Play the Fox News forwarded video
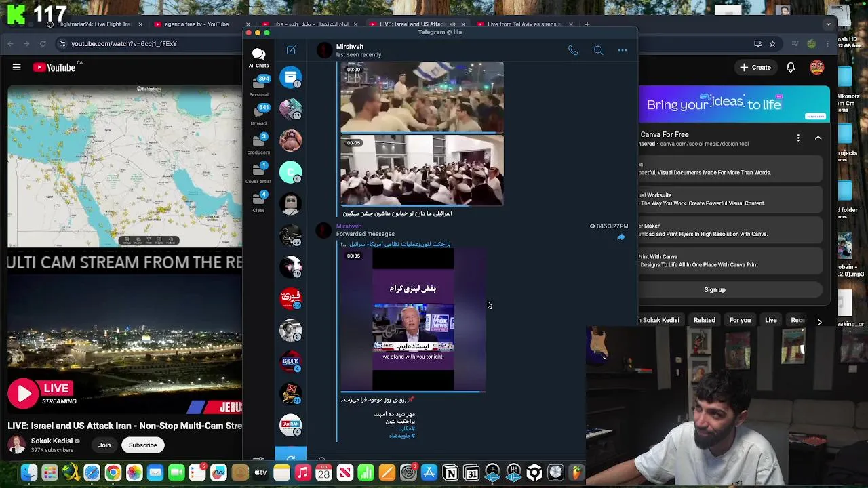 click(413, 321)
